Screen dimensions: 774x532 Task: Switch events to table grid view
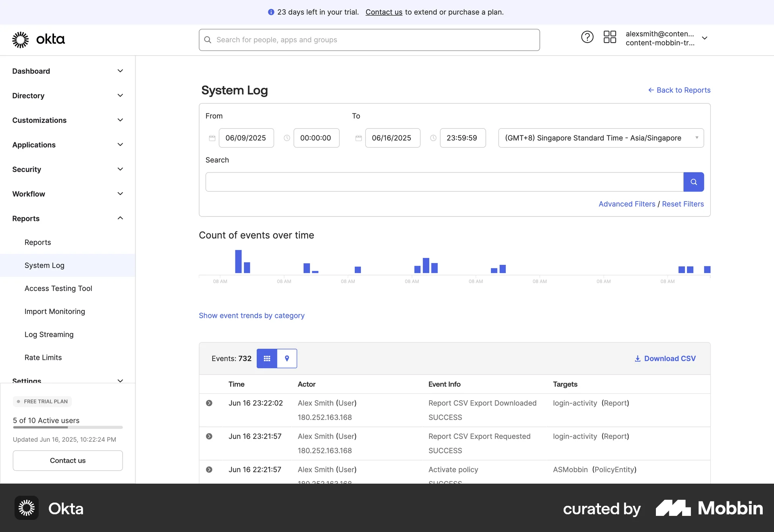click(x=266, y=358)
